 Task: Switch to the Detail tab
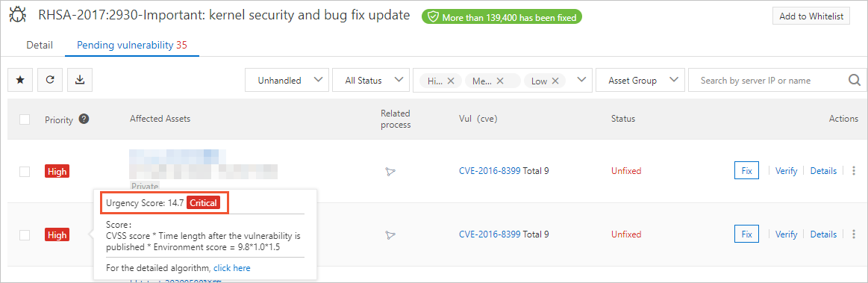pos(40,46)
